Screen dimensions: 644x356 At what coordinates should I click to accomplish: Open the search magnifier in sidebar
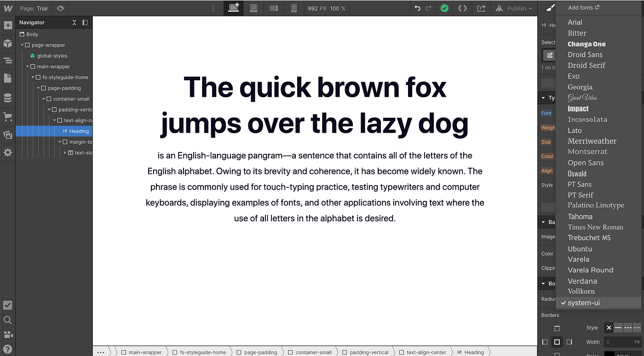(8, 320)
